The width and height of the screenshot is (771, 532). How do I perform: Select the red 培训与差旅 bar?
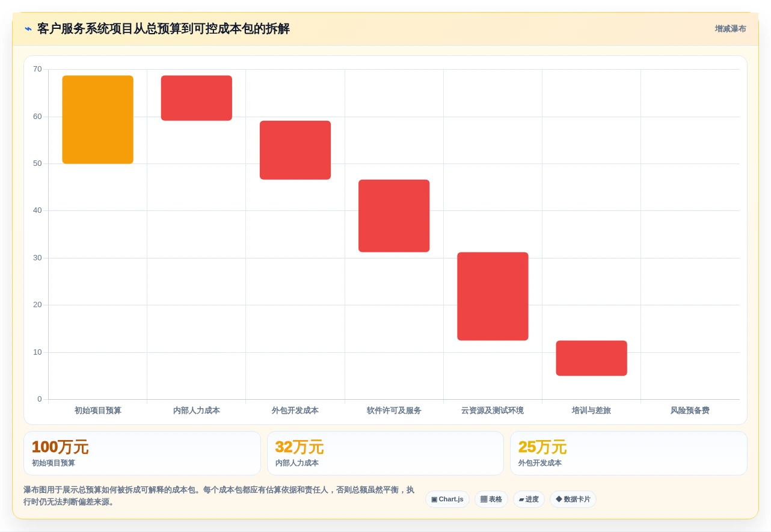tap(591, 358)
